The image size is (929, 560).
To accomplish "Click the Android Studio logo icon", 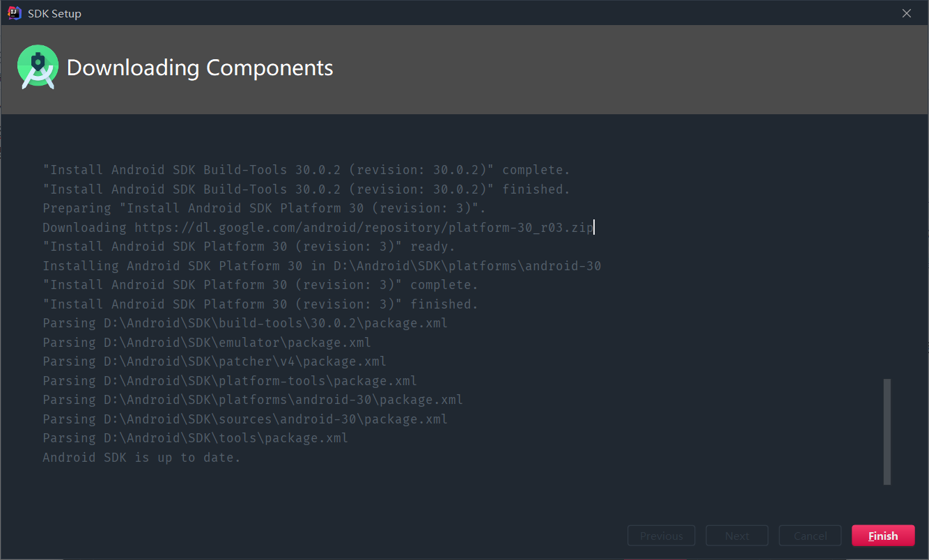I will tap(38, 67).
